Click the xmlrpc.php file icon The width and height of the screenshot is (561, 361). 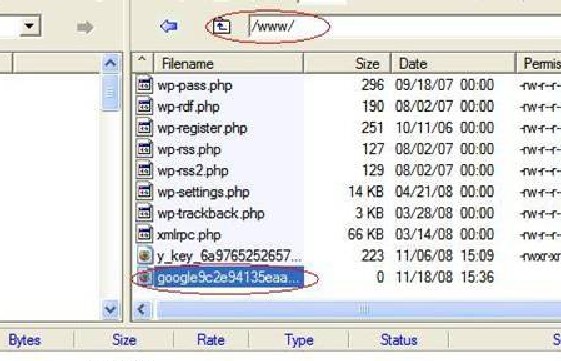[x=144, y=234]
